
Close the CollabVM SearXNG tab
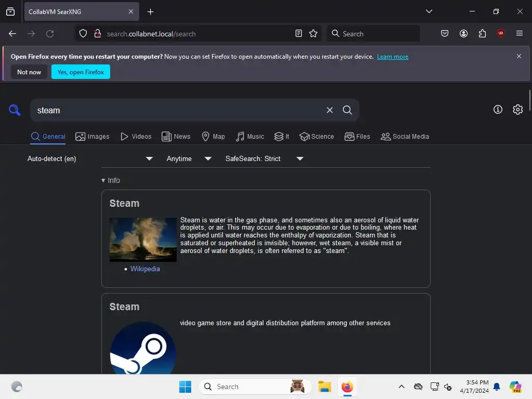pos(131,11)
